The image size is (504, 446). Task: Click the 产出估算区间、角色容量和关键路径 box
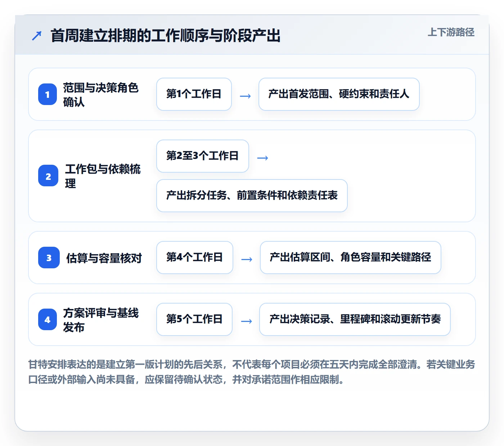(351, 258)
